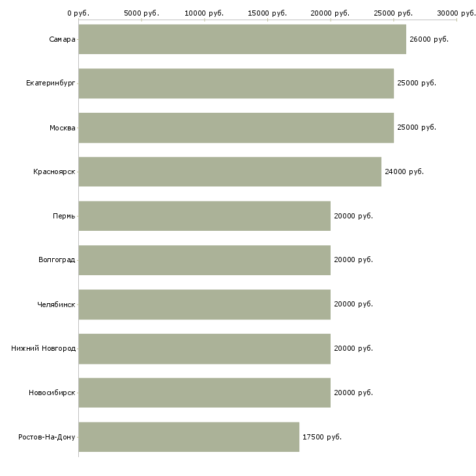Click the Красноярск bar

tap(230, 172)
